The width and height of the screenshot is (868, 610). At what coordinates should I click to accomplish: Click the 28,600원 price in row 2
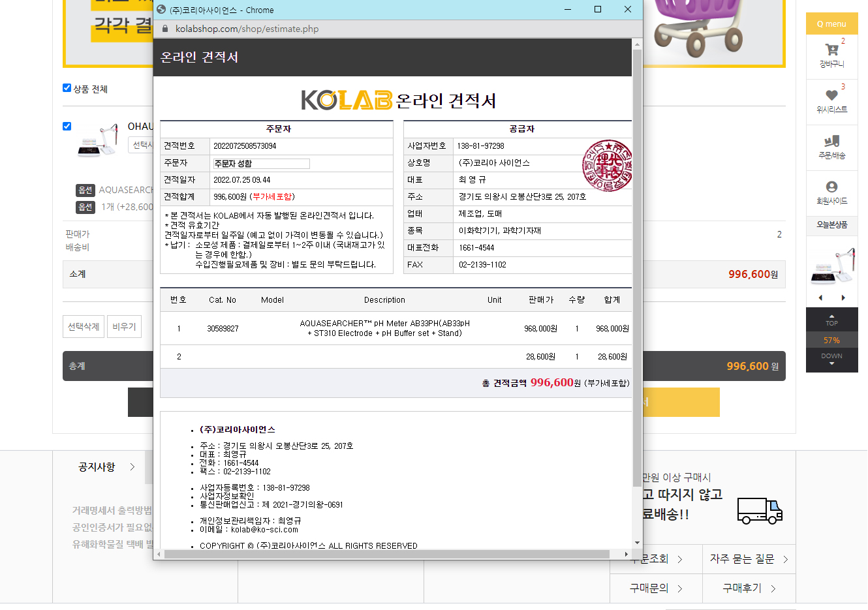[x=540, y=357]
